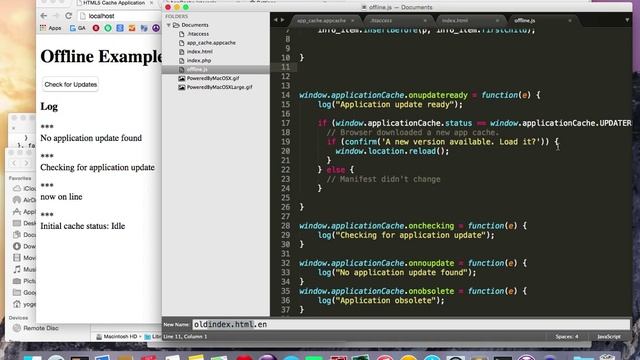The width and height of the screenshot is (640, 360).
Task: Open Documents in Finder sidebar
Action: (x=24, y=235)
